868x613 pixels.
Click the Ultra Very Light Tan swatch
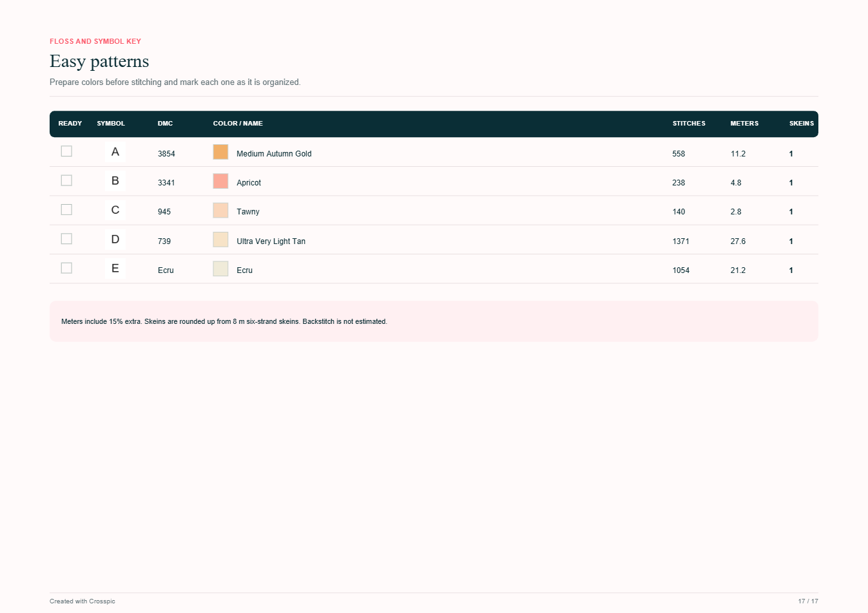tap(220, 240)
